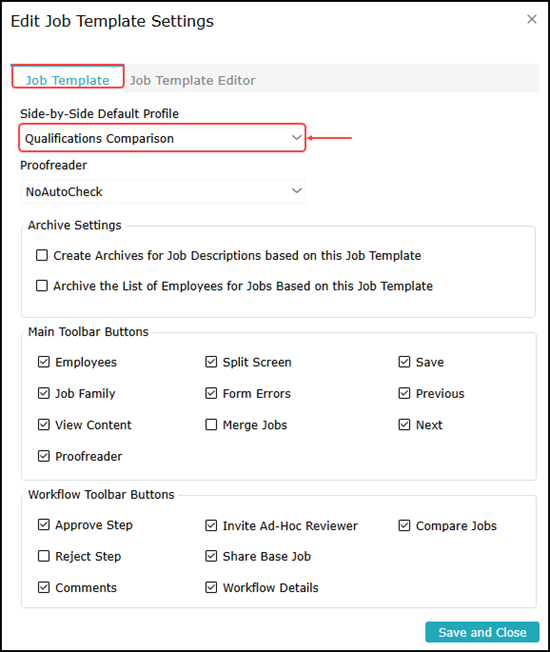Enable the Merge Jobs checkbox
The image size is (550, 652).
211,425
